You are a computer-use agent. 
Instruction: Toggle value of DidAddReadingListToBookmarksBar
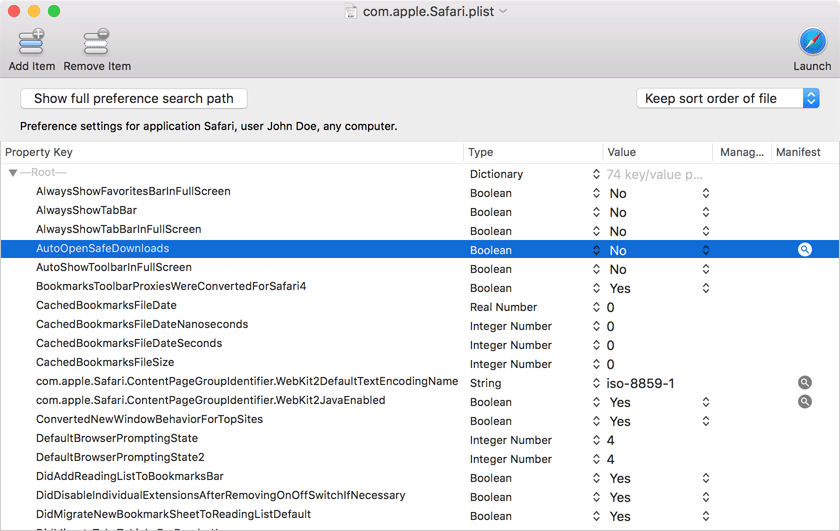(706, 478)
